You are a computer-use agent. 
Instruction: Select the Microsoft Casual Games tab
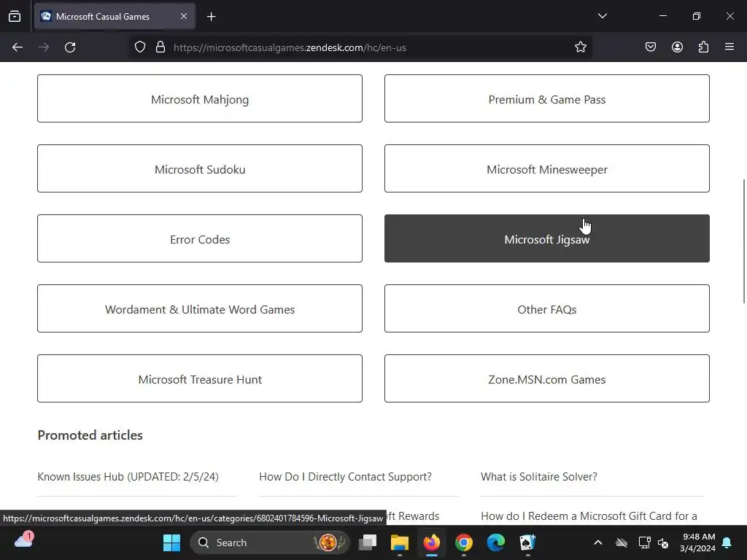click(115, 16)
